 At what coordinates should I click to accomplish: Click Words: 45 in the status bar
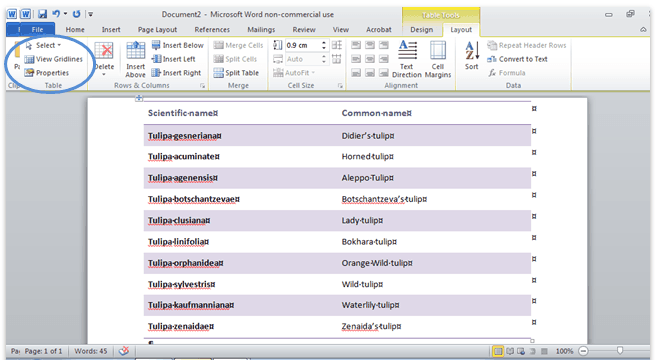(x=91, y=351)
